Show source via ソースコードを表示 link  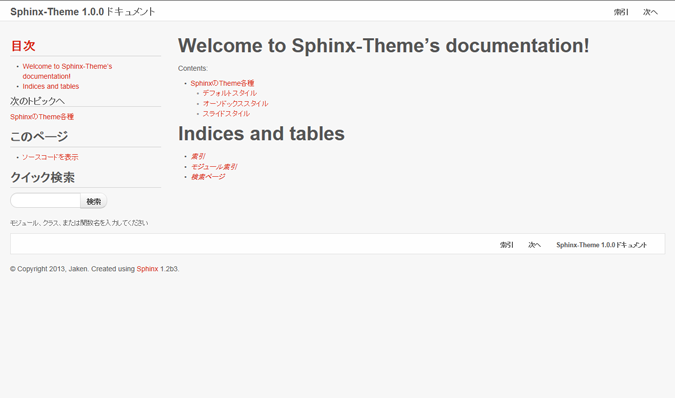click(x=50, y=157)
